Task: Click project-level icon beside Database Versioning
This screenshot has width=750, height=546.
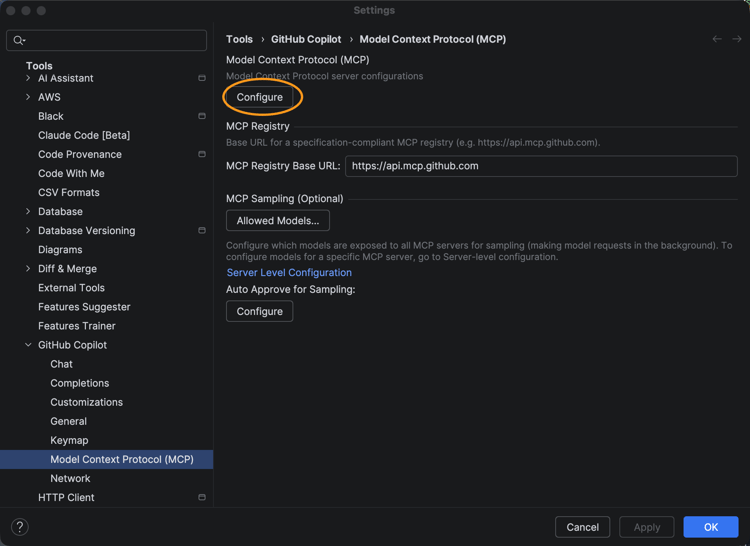Action: [x=202, y=230]
